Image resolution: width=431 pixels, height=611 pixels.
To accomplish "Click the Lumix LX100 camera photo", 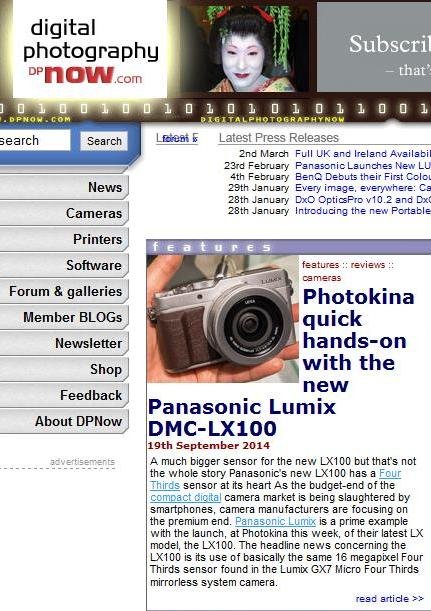I will tap(223, 319).
